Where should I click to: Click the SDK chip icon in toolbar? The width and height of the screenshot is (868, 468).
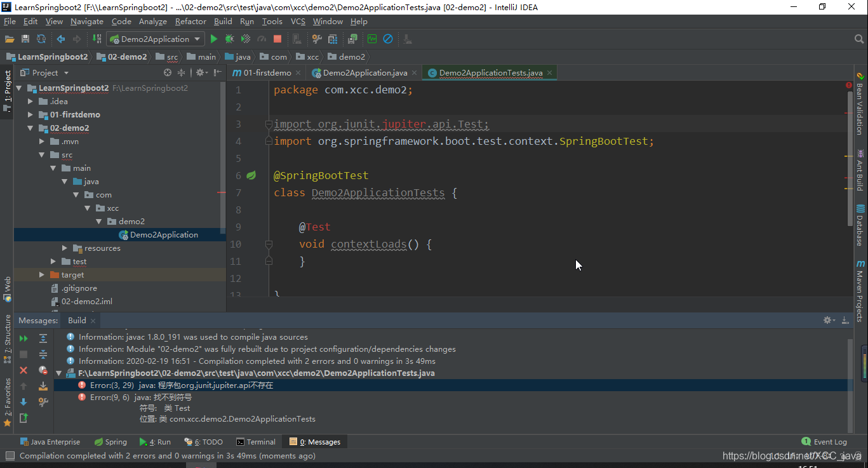pyautogui.click(x=352, y=39)
